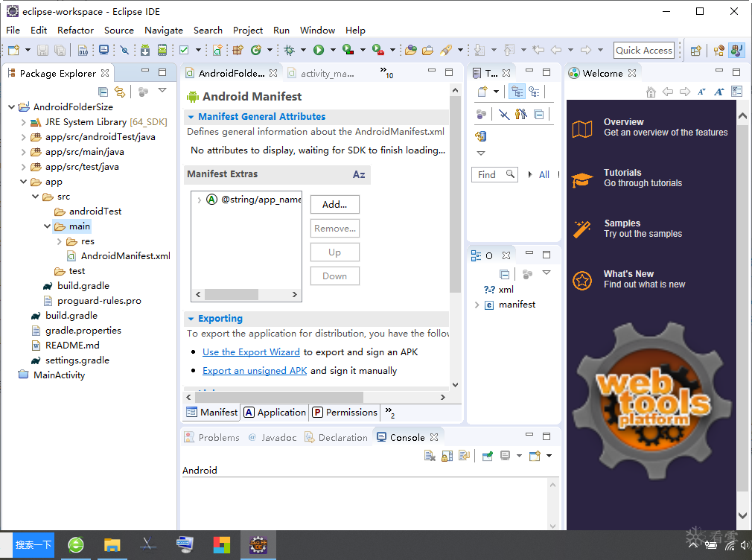Open the Window menu
The width and height of the screenshot is (752, 560).
click(317, 31)
